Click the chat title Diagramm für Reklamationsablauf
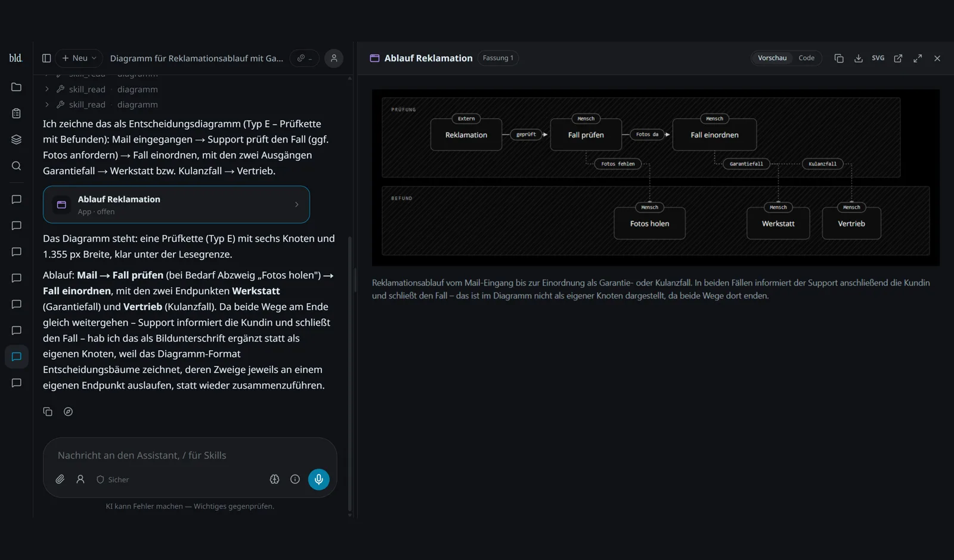The image size is (954, 560). (x=197, y=58)
